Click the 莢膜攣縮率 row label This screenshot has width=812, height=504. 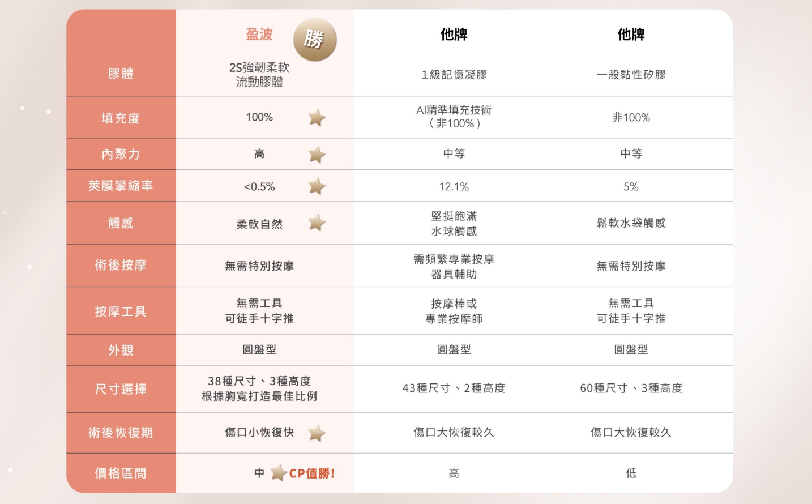[121, 186]
